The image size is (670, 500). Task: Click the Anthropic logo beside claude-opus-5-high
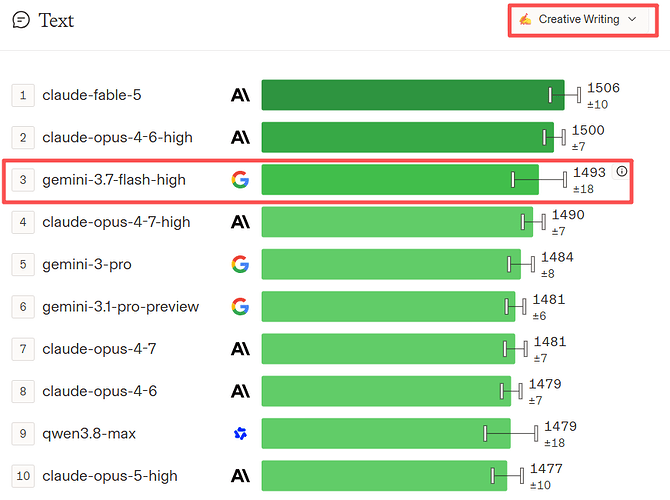tap(240, 476)
